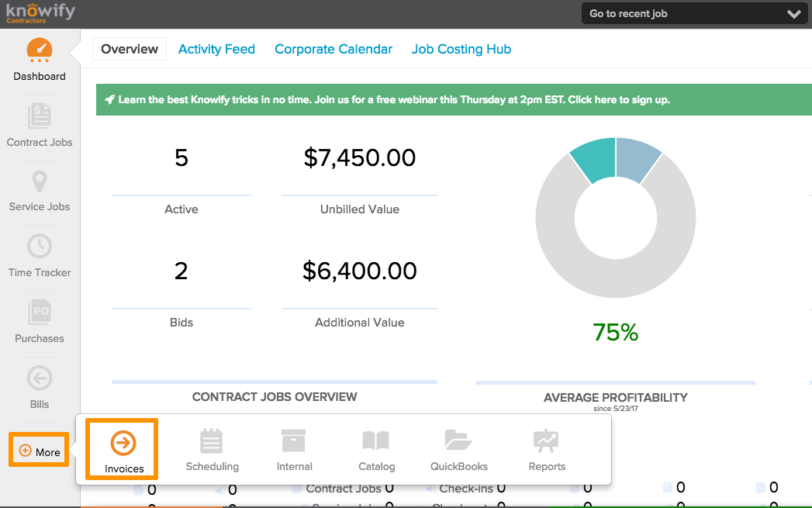Switch to the Job Costing Hub tab
The image size is (812, 508).
tap(461, 49)
